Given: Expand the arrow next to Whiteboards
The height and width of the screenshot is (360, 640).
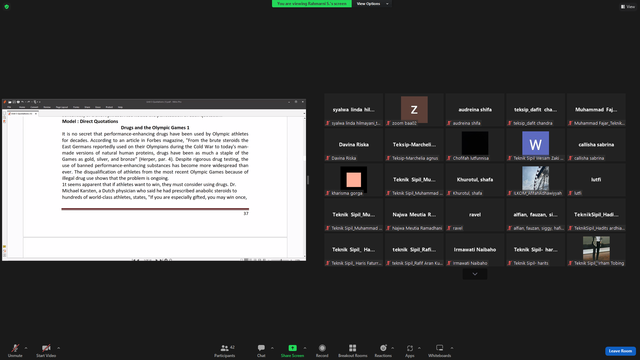Looking at the screenshot, I should point(452,348).
